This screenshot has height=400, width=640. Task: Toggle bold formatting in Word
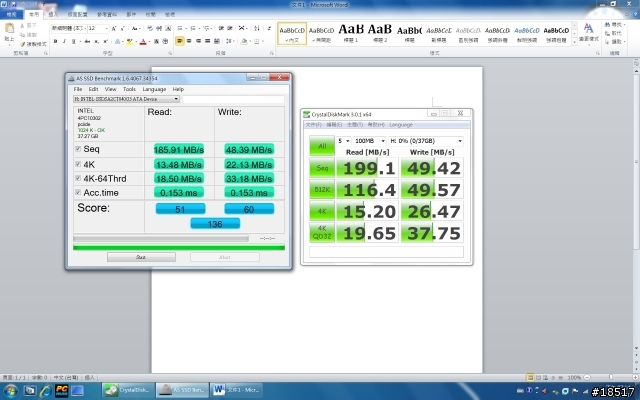(x=56, y=41)
